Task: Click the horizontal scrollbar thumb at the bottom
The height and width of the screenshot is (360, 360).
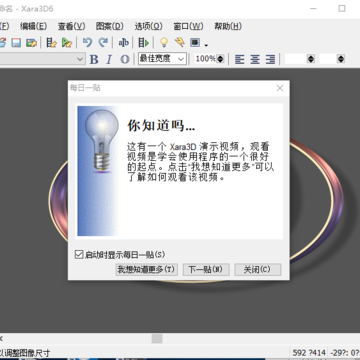Action: click(157, 339)
